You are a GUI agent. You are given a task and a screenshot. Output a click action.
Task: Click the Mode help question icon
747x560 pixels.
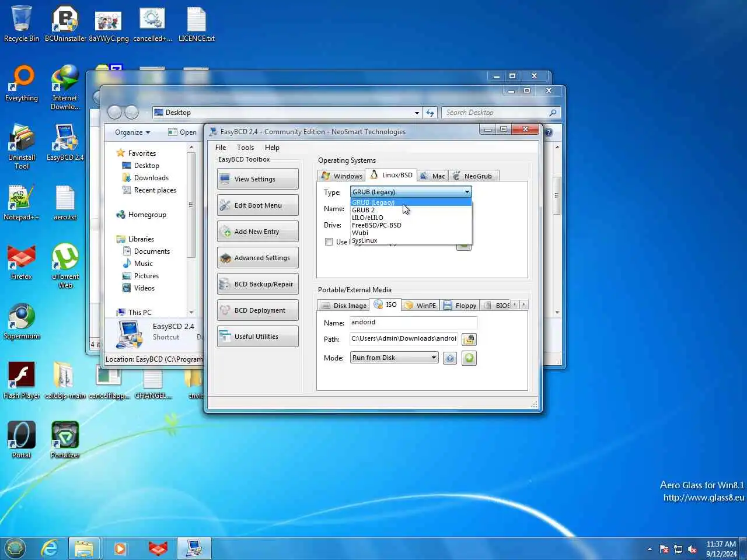click(x=449, y=358)
